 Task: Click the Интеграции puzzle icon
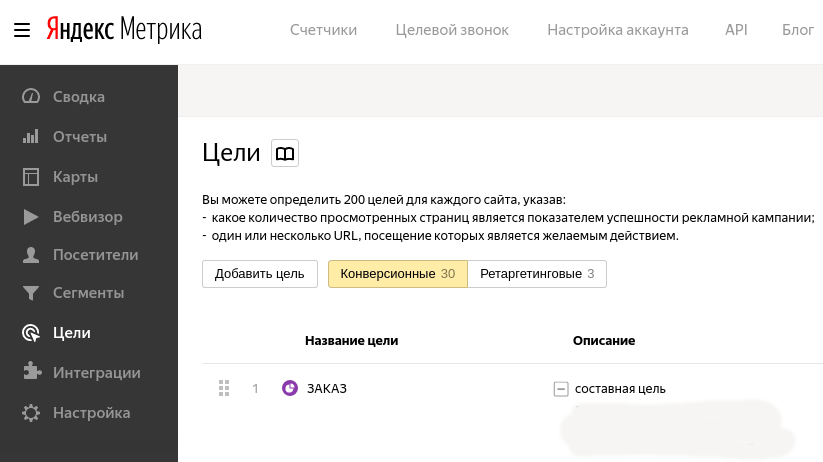[x=32, y=371]
